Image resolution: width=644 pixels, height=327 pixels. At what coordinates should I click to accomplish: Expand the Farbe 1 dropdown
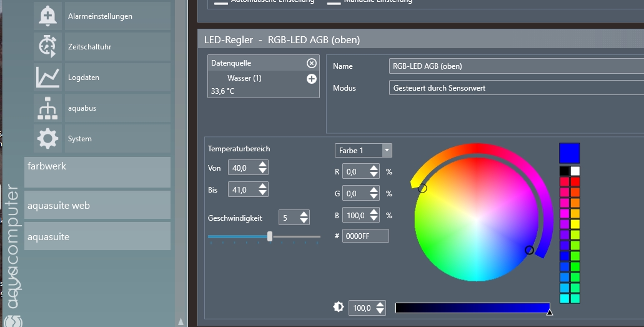(387, 151)
